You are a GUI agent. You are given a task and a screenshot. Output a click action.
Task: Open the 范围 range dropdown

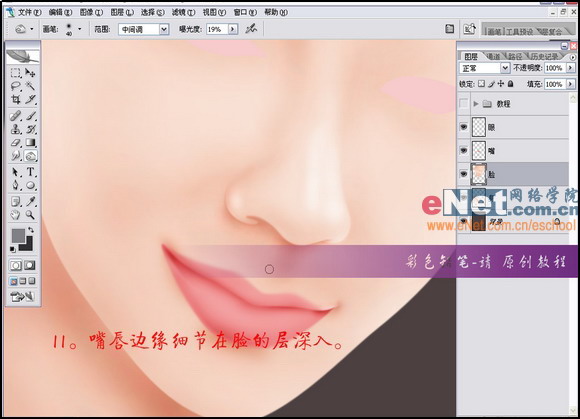click(164, 29)
